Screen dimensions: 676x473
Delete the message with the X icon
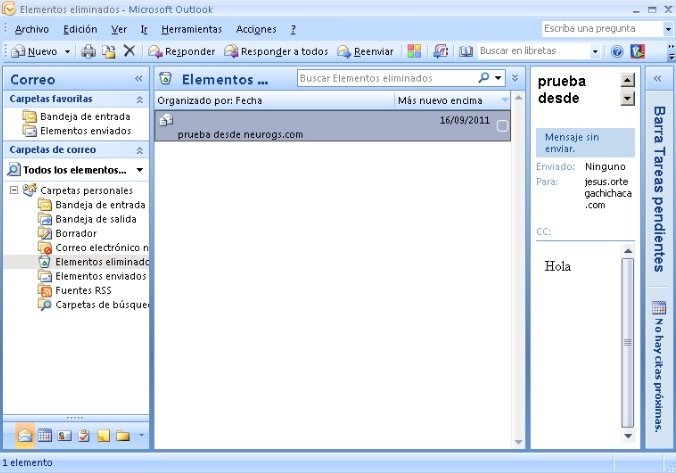coord(129,51)
